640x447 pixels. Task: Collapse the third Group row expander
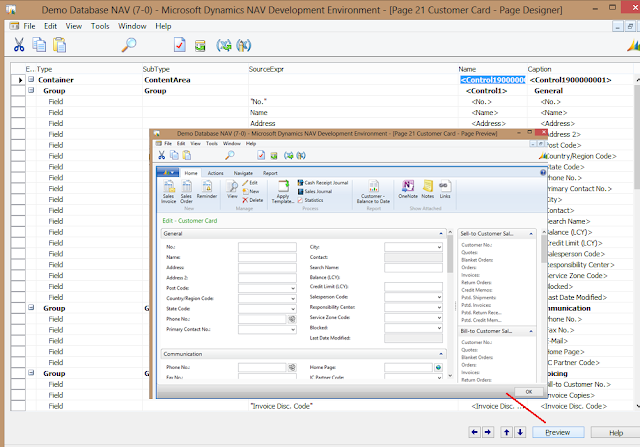31,373
